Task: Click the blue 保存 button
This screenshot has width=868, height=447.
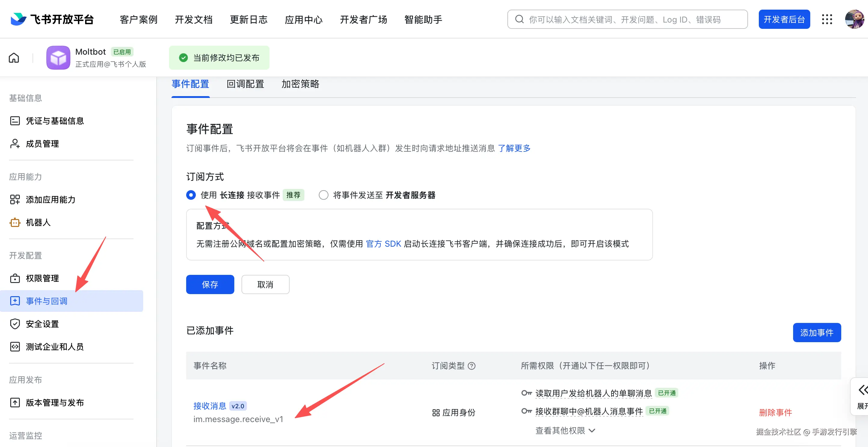Action: (210, 285)
